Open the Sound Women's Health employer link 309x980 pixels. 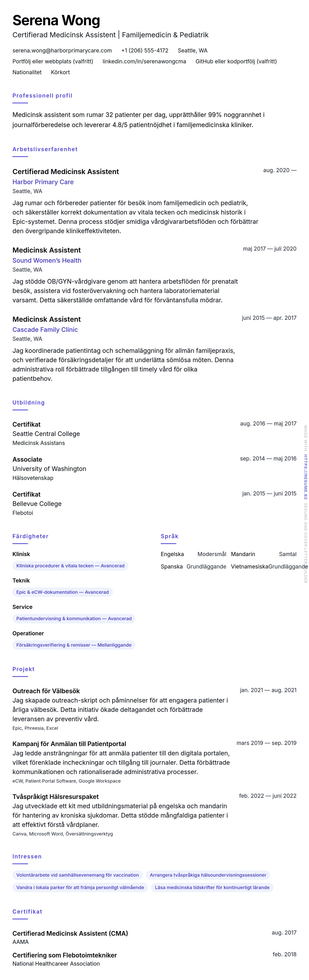pyautogui.click(x=47, y=260)
